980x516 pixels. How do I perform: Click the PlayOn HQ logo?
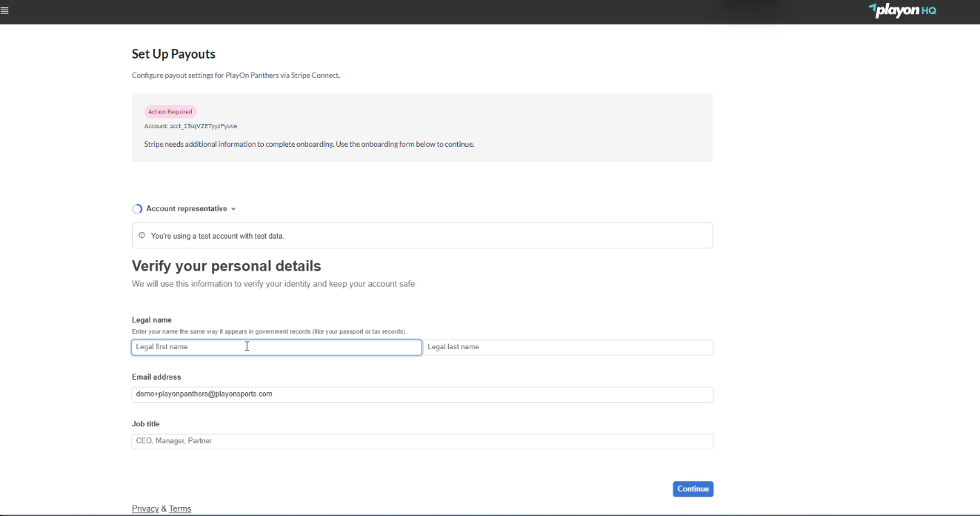pyautogui.click(x=902, y=10)
